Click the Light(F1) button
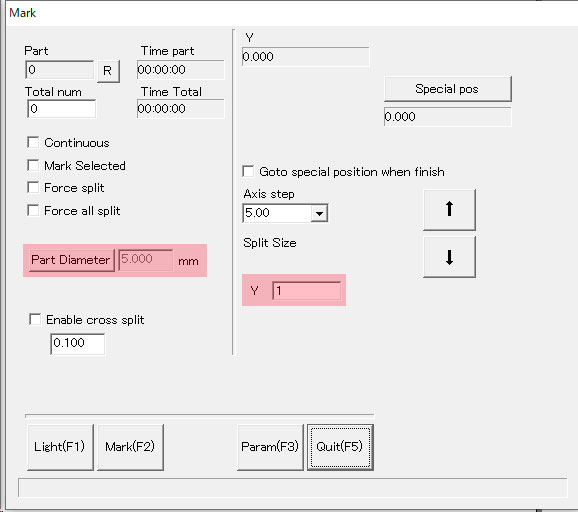Image resolution: width=578 pixels, height=512 pixels. [x=60, y=447]
